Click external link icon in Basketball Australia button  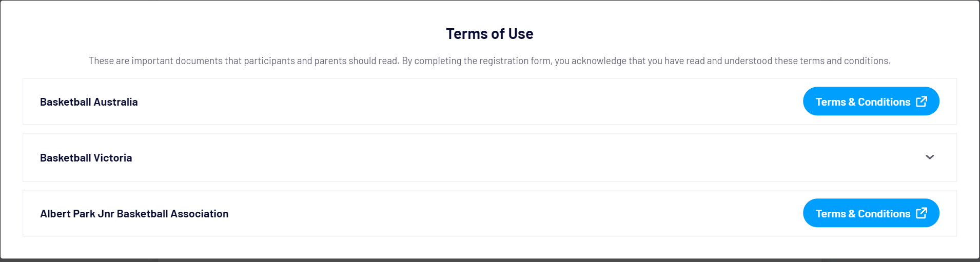(922, 102)
